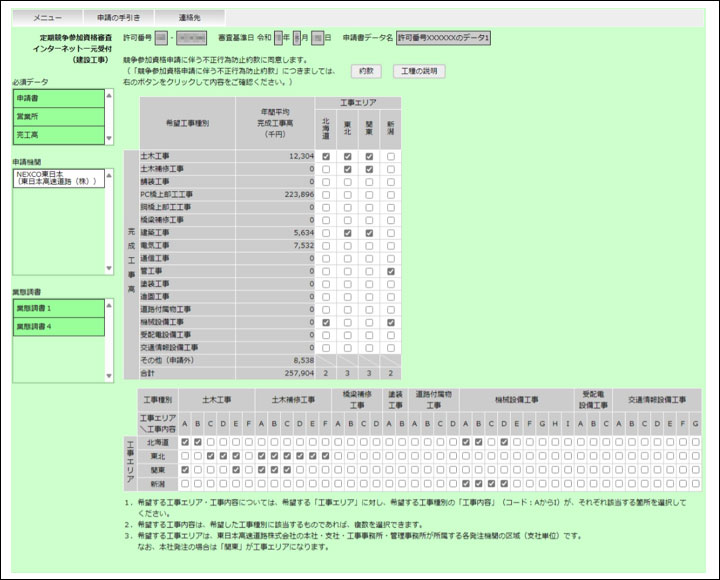This screenshot has height=580, width=720.
Task: Click the 業態調書 list scroll-down arrow
Action: point(109,376)
